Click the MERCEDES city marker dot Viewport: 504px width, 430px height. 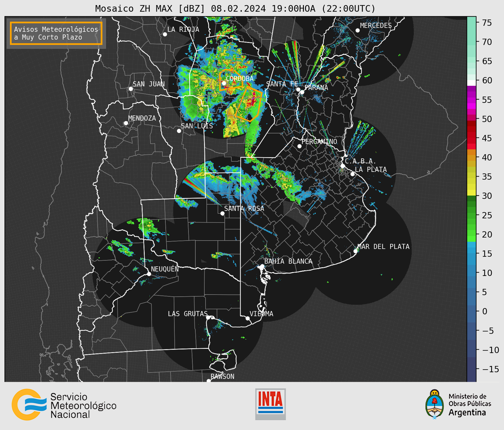(358, 31)
